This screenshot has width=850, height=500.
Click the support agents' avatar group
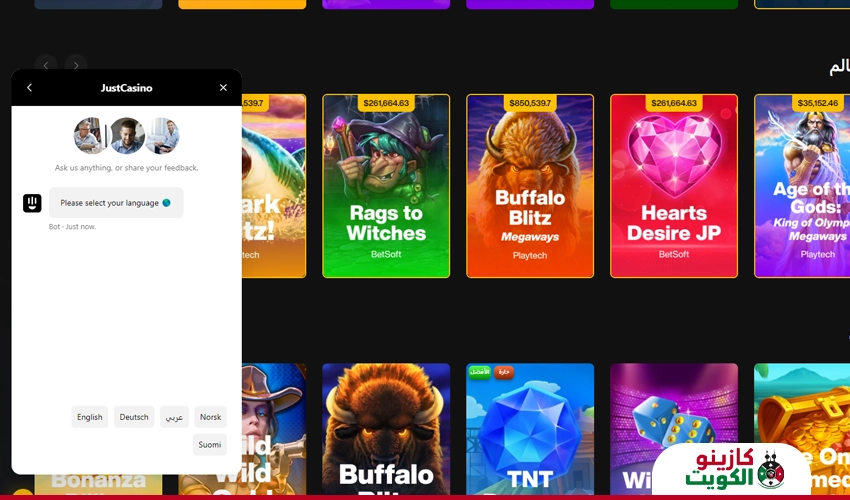(126, 135)
